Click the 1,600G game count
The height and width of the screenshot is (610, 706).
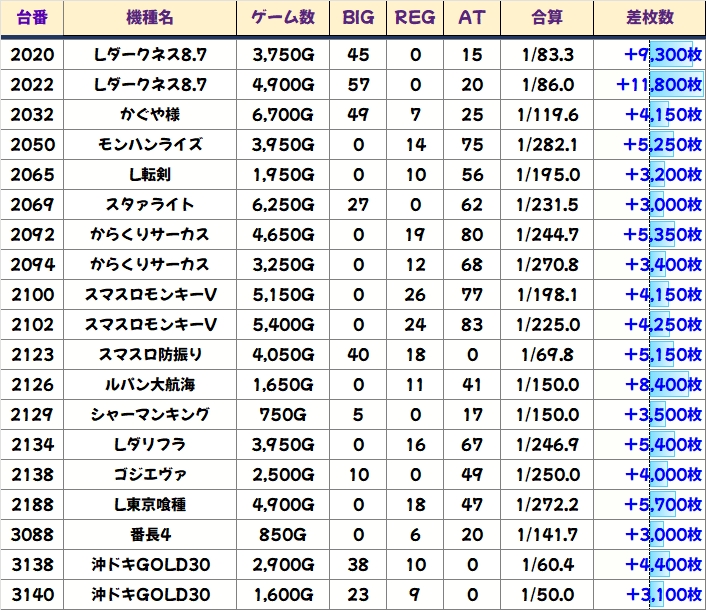pos(283,595)
